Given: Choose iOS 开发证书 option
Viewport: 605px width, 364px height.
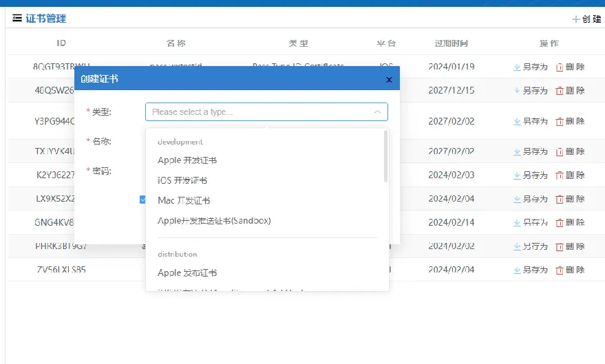Looking at the screenshot, I should pos(182,180).
